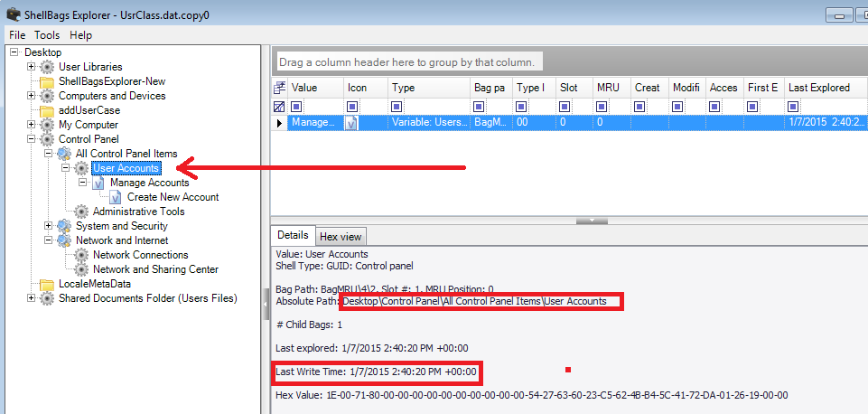Open the Tools menu
The image size is (868, 414).
pos(47,35)
